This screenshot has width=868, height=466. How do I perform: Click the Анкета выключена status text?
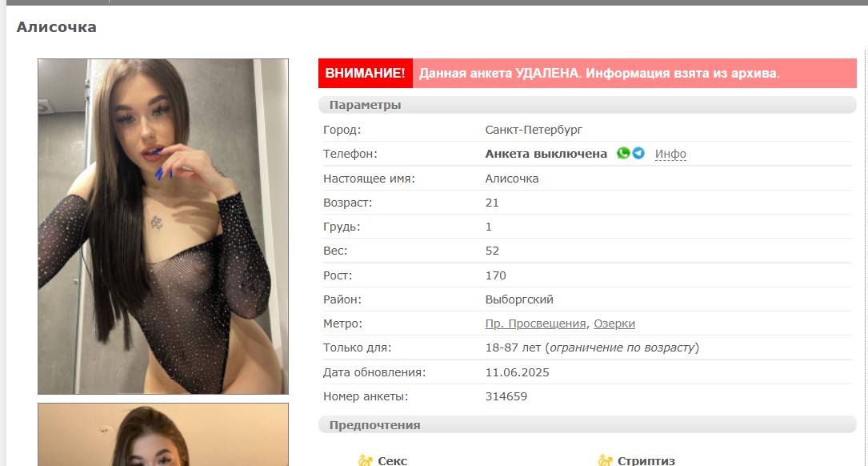[546, 154]
